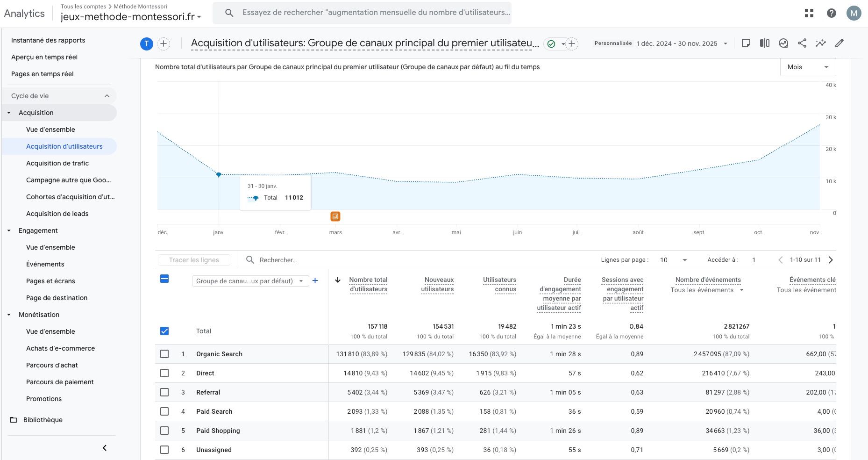Open Aperçu en temps réel
This screenshot has height=460, width=868.
click(x=44, y=57)
